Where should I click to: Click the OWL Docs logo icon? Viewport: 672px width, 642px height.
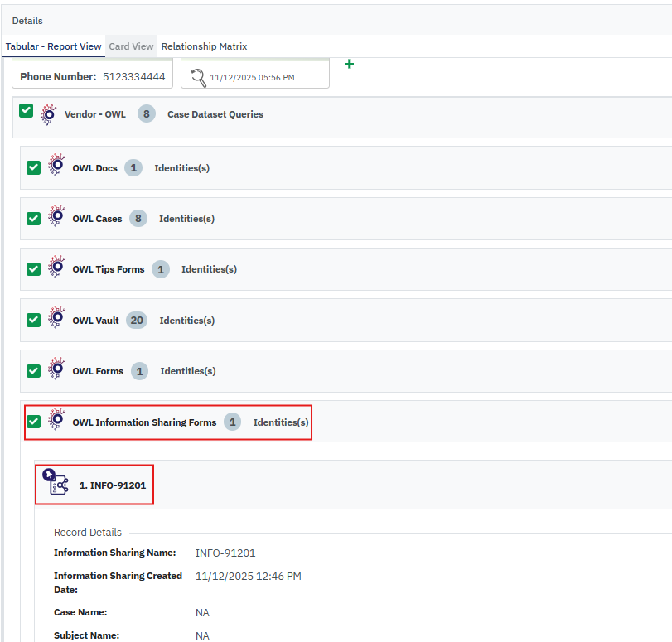[x=56, y=167]
